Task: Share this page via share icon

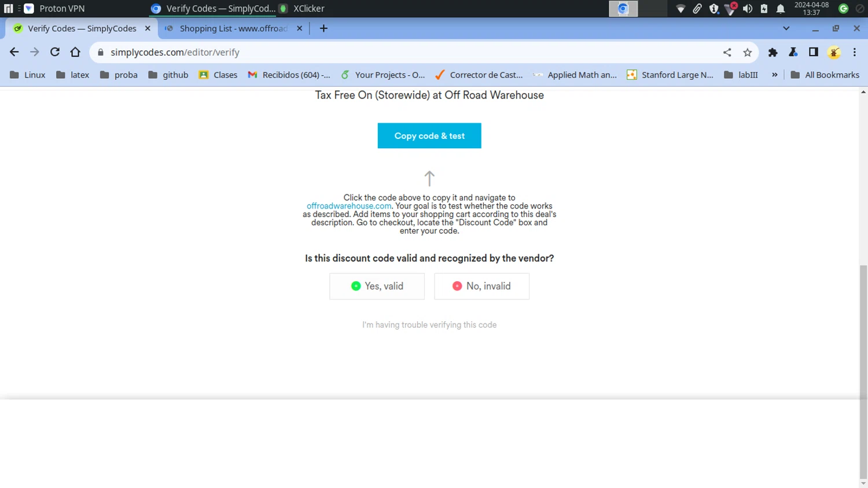Action: (727, 52)
